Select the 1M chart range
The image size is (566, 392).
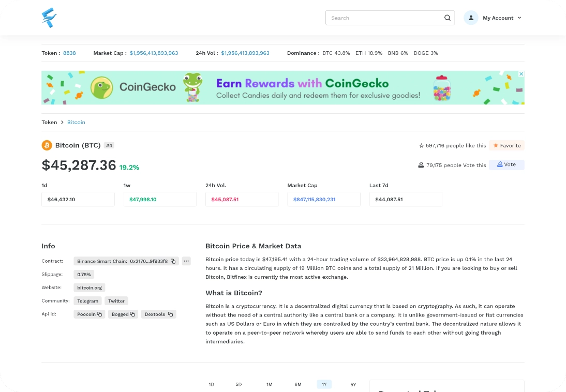tap(269, 384)
